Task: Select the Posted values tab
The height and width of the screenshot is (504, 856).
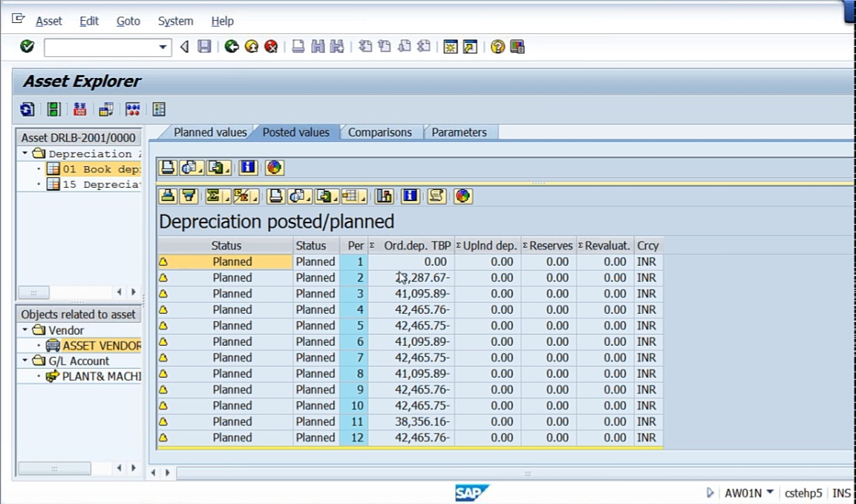Action: click(296, 132)
